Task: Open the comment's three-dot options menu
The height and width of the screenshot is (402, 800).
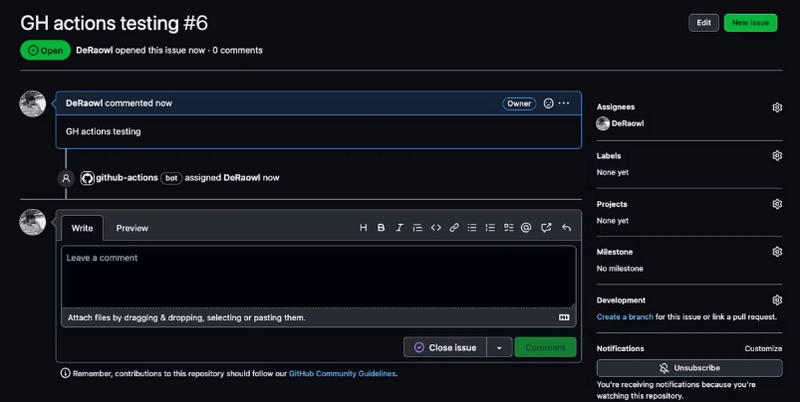Action: click(564, 103)
